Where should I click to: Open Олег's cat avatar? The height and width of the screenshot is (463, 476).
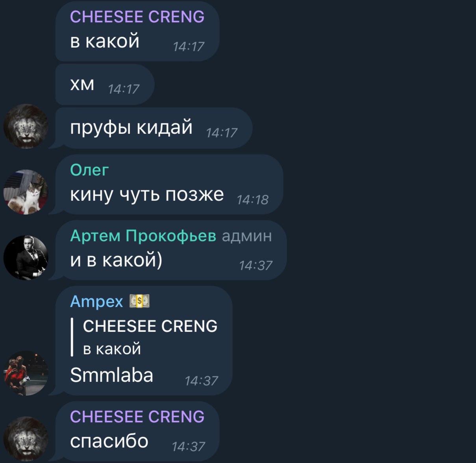coord(26,192)
